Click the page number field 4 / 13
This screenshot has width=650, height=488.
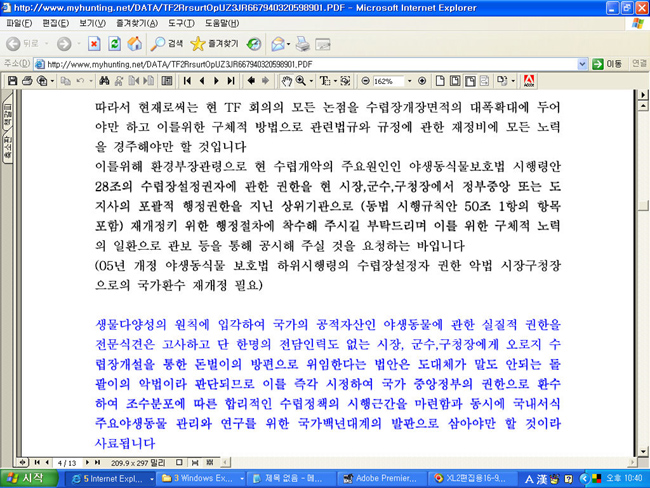[67, 463]
